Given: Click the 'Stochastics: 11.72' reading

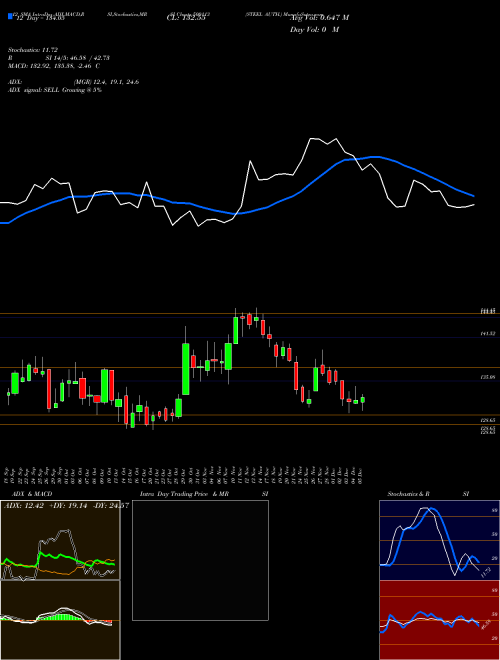Looking at the screenshot, I should pos(32,50).
